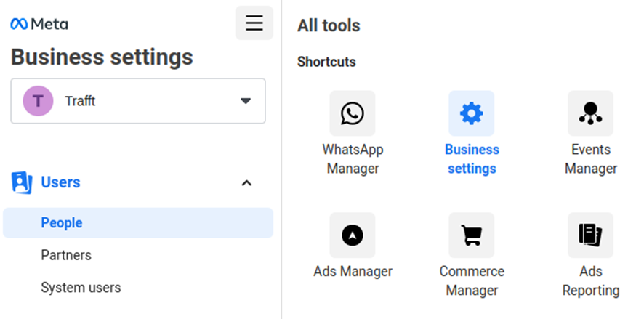The height and width of the screenshot is (319, 644).
Task: Click the Business settings gear icon
Action: [x=471, y=113]
